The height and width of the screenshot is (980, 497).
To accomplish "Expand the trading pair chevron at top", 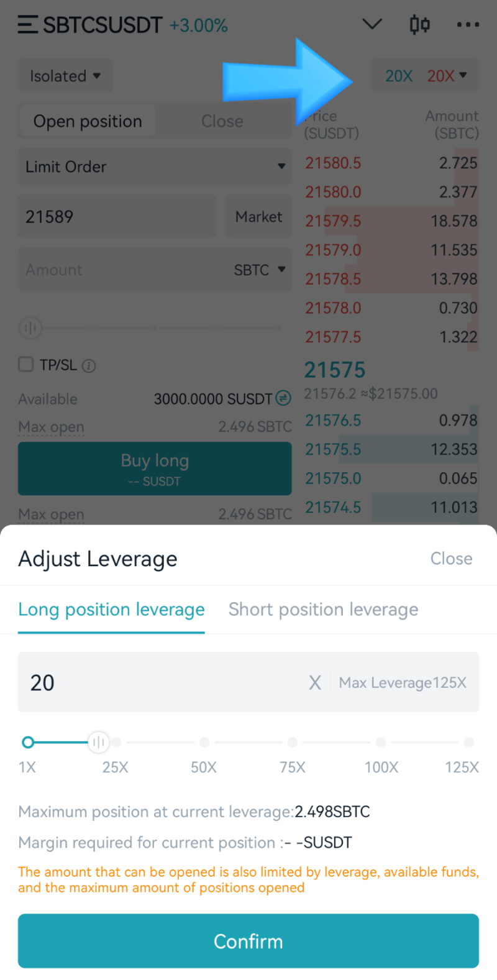I will point(372,24).
